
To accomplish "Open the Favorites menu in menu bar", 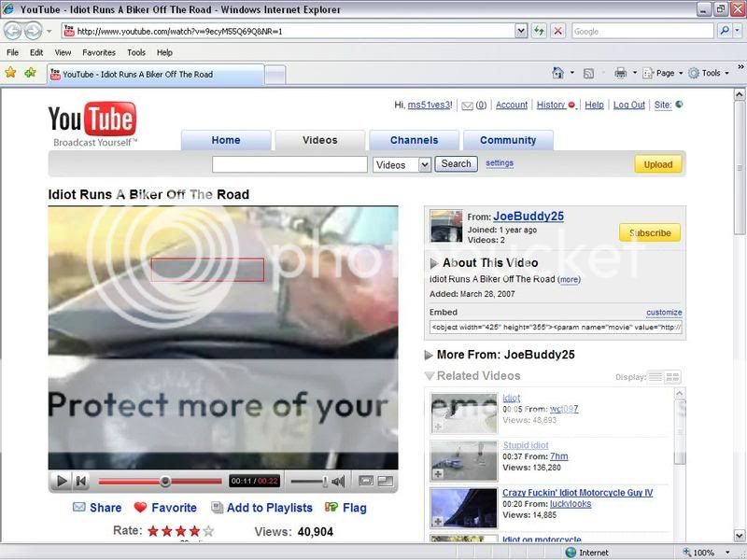I will [98, 52].
